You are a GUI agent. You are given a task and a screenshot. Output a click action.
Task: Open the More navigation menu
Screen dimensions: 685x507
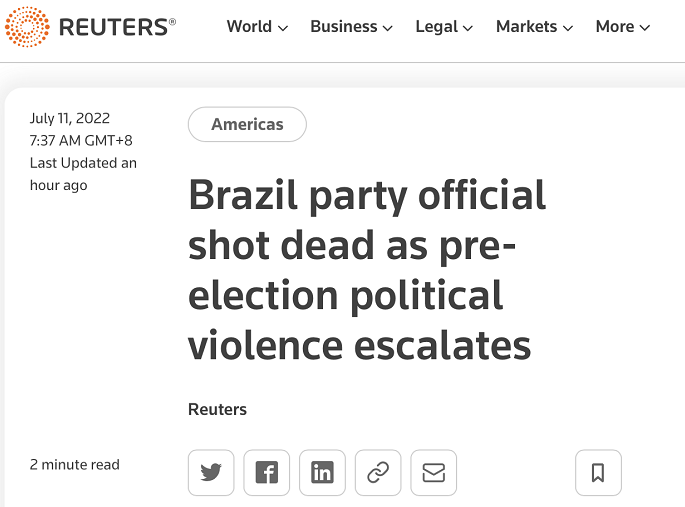[623, 27]
